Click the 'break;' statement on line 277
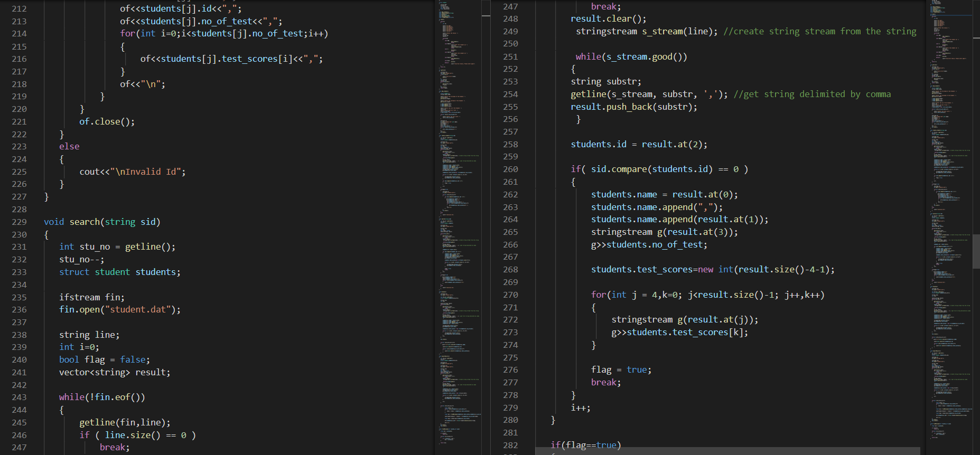The height and width of the screenshot is (455, 980). [606, 382]
